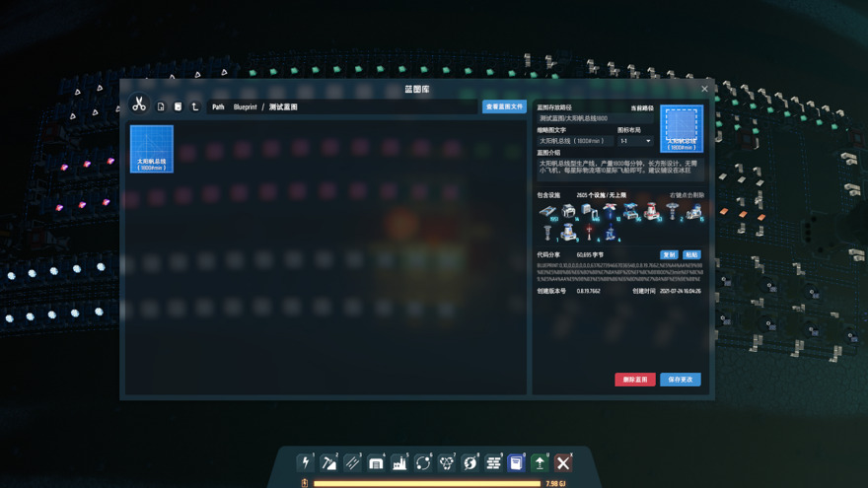The height and width of the screenshot is (488, 868).
Task: Click the 测试蓝图 folder in the path
Action: pyautogui.click(x=283, y=106)
